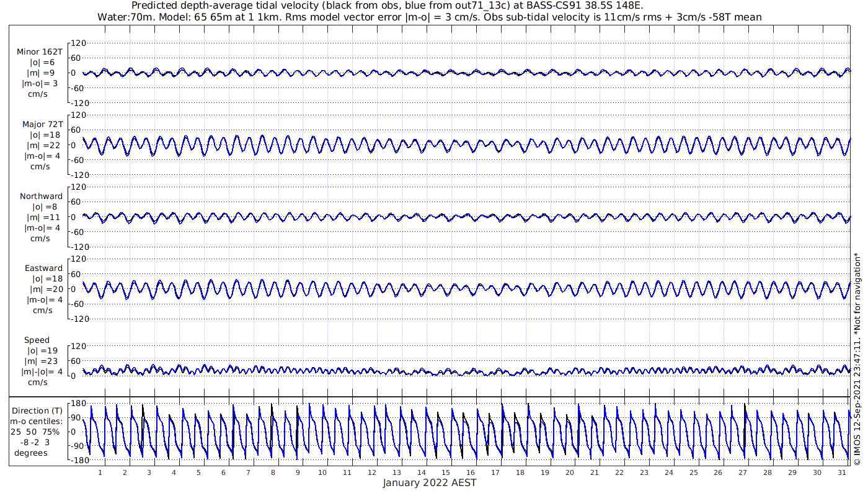Select the "January 2022 AEST" x-axis title
This screenshot has width=868, height=496.
[430, 483]
